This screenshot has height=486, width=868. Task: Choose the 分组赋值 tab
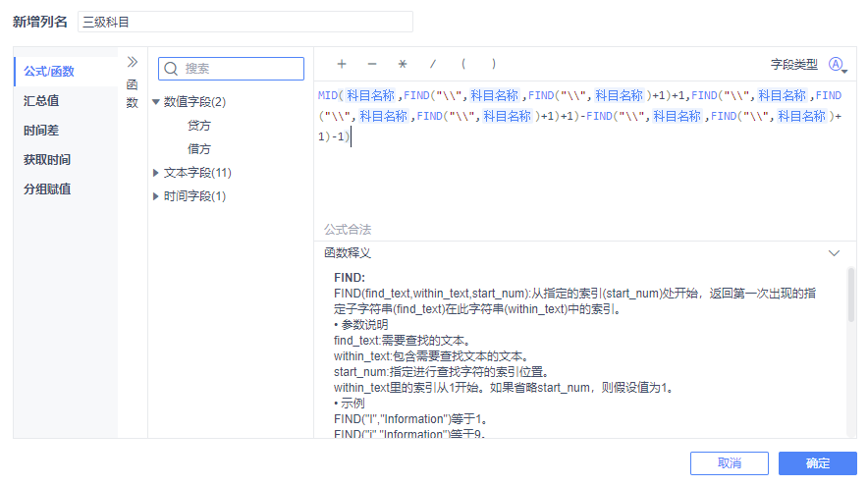click(47, 189)
